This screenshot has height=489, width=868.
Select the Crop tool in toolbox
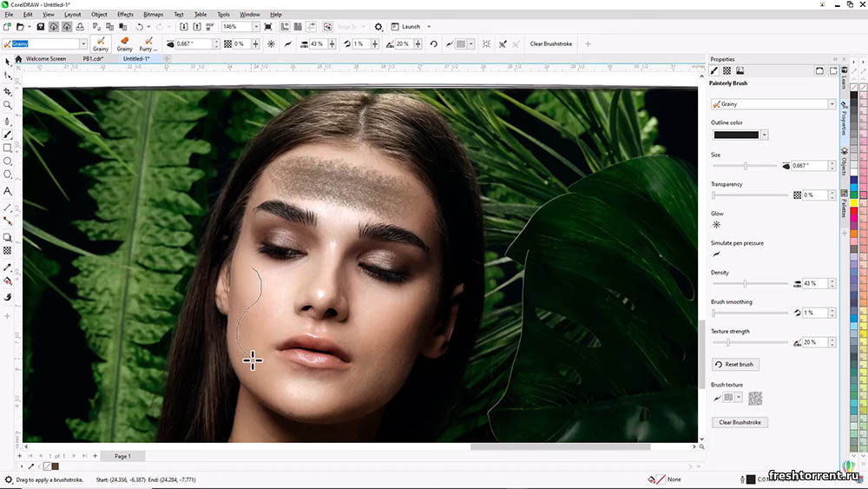click(x=7, y=91)
